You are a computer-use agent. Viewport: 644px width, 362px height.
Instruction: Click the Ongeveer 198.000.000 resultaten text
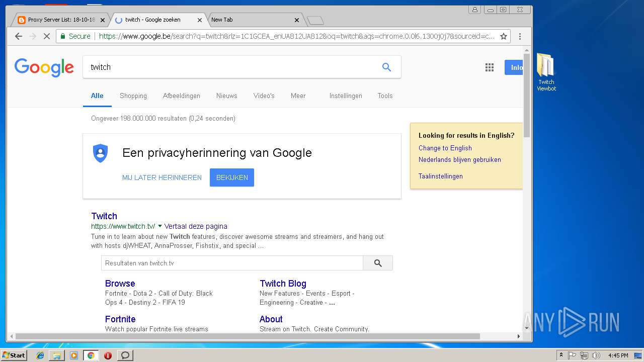tap(163, 119)
